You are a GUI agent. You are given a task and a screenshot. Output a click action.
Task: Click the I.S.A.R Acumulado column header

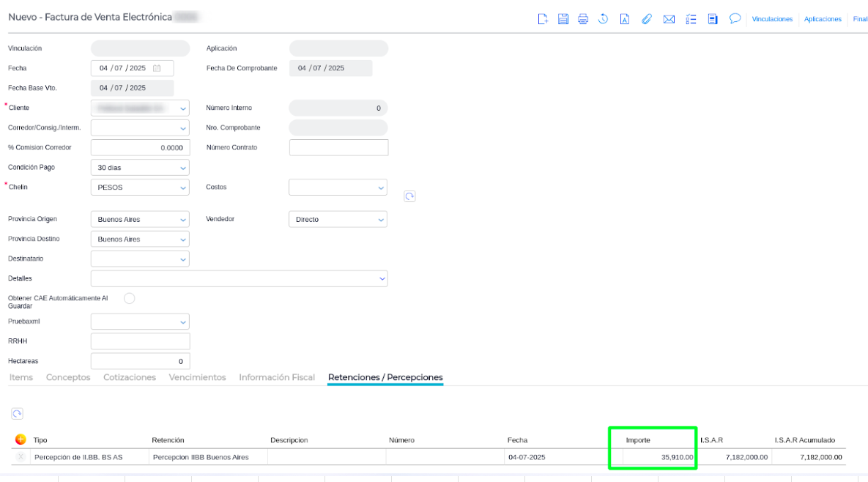804,440
